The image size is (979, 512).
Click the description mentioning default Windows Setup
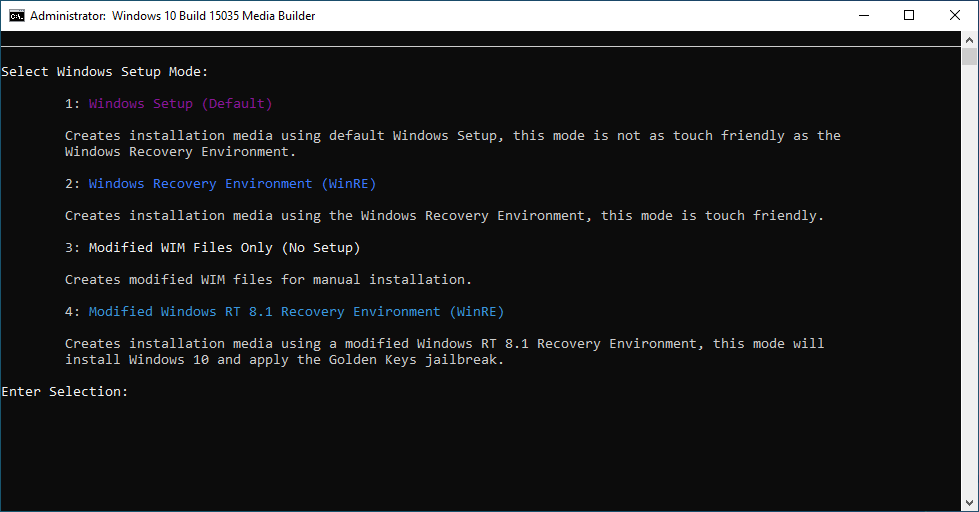(452, 144)
